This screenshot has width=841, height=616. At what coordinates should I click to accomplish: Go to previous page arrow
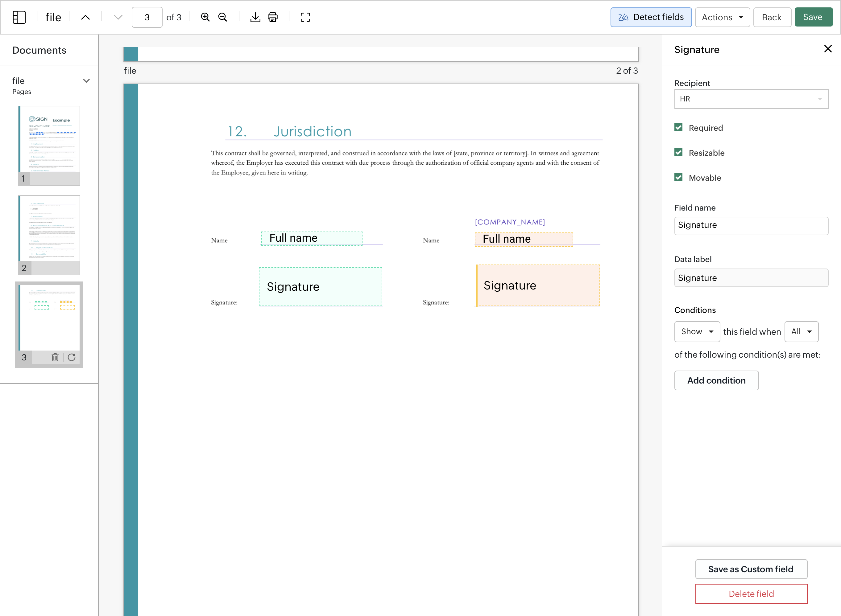pos(85,17)
